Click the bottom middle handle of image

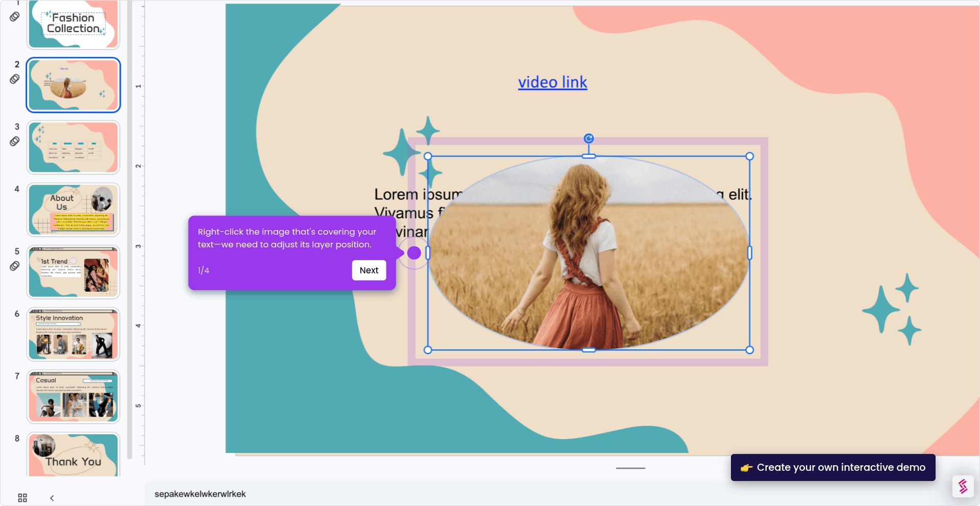coord(589,350)
